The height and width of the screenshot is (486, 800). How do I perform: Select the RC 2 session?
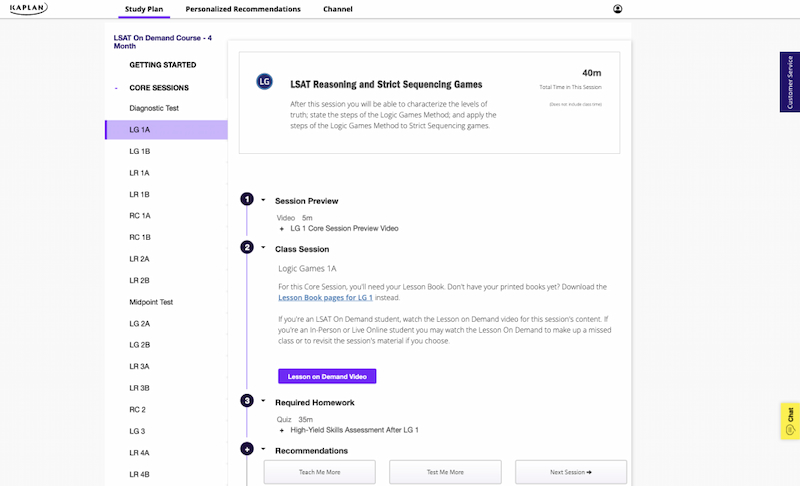coord(137,410)
